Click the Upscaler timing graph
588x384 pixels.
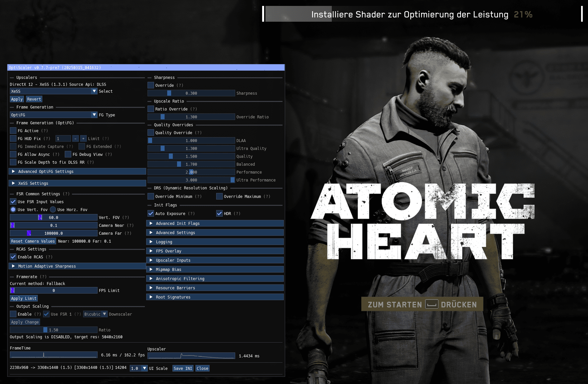[191, 356]
